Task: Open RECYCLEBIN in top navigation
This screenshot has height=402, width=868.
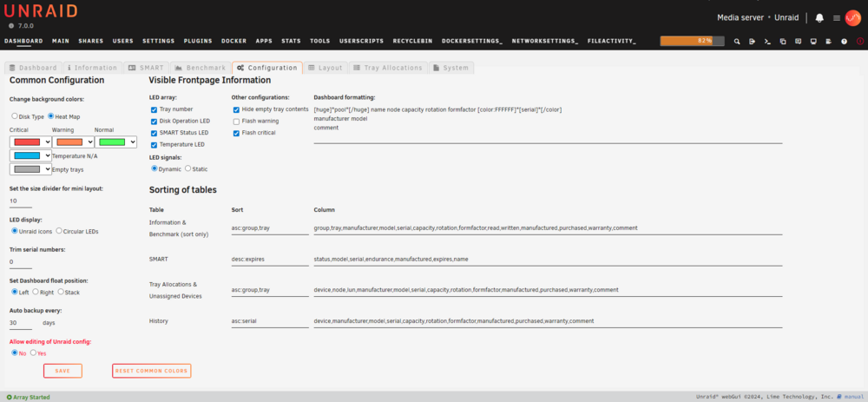Action: 413,41
